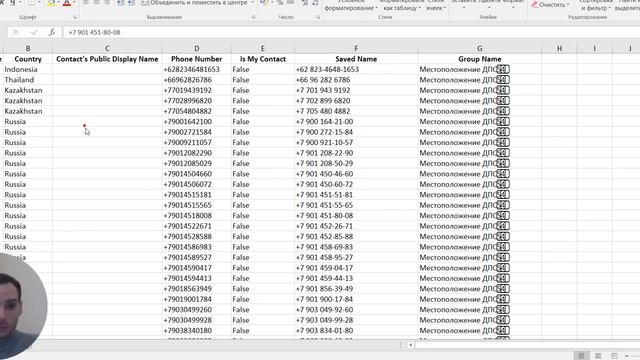Click saved name cell +7 705 480 4882

[x=356, y=111]
